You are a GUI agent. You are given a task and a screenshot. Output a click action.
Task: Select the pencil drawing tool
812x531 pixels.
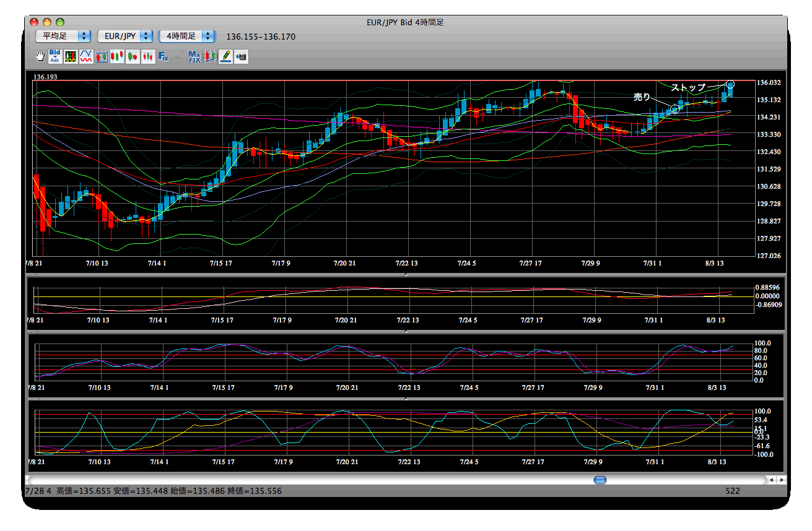click(x=225, y=57)
